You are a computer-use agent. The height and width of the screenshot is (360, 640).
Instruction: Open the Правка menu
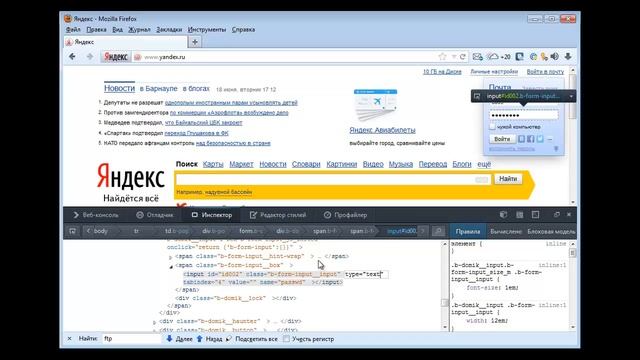tap(96, 29)
